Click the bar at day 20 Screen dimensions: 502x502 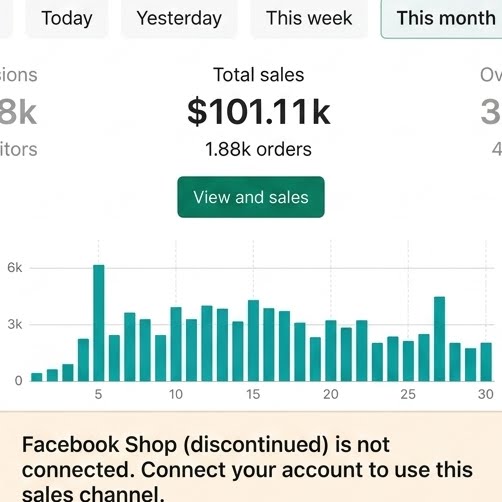[331, 351]
